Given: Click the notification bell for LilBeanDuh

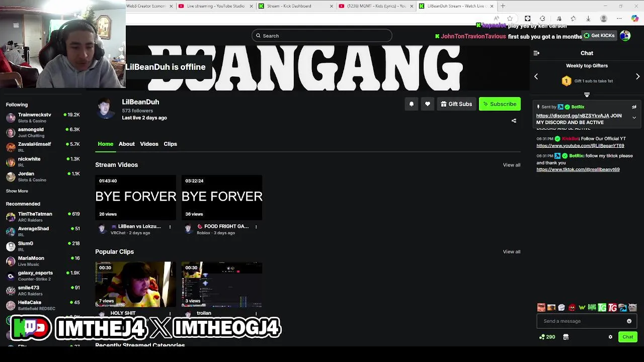Looking at the screenshot, I should [x=411, y=104].
